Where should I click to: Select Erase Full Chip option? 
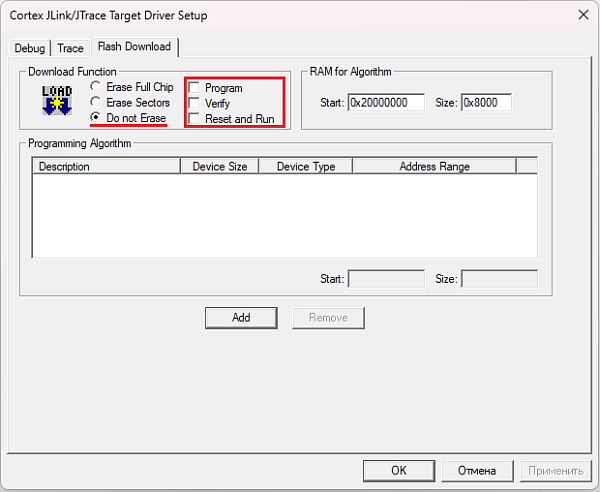(96, 88)
